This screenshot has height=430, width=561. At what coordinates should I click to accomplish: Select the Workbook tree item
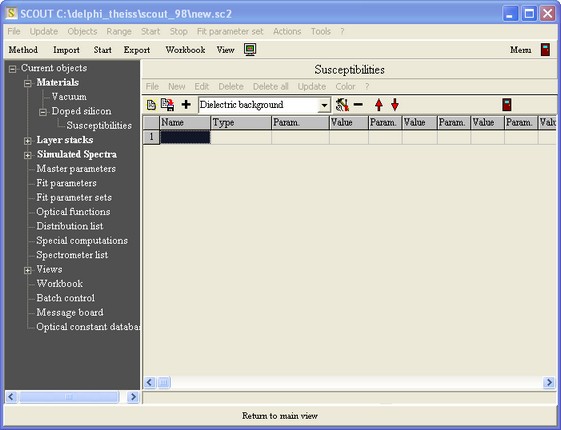[x=60, y=284]
